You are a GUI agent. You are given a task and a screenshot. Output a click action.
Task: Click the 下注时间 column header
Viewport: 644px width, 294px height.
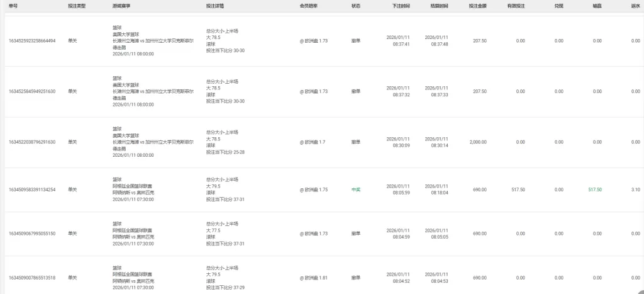401,5
